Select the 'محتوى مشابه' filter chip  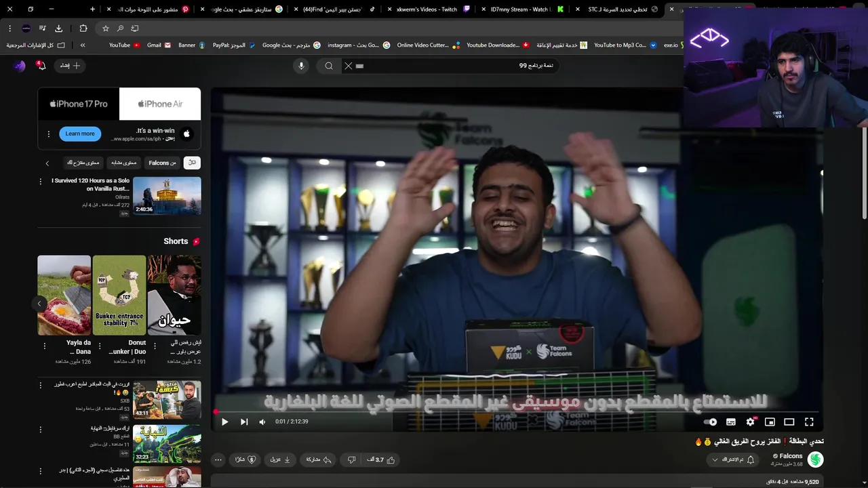(x=123, y=163)
